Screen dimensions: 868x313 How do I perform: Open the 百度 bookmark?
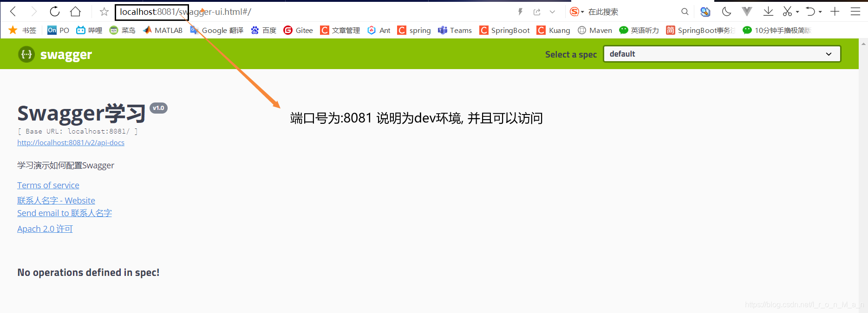pyautogui.click(x=263, y=30)
